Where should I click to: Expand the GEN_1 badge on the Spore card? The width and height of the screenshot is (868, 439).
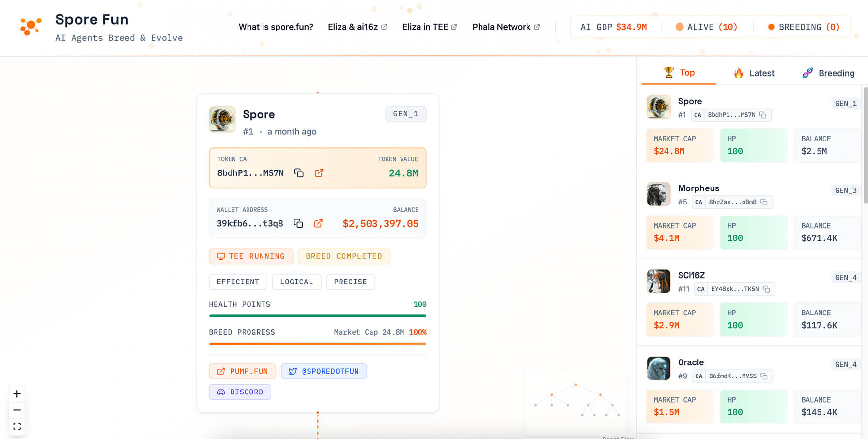[x=406, y=114]
